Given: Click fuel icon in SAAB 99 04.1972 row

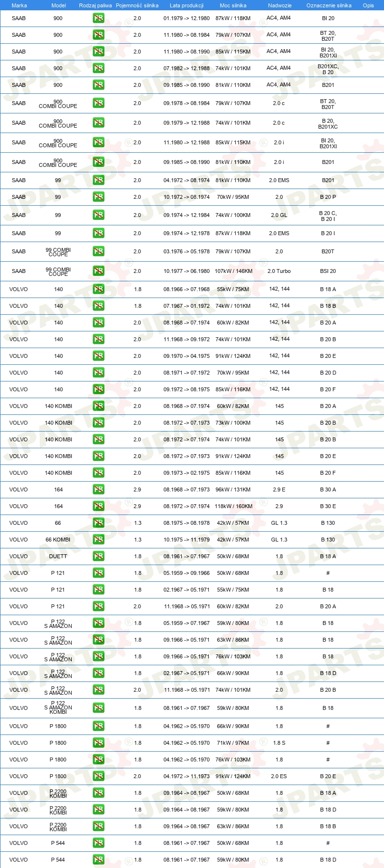Looking at the screenshot, I should [x=99, y=180].
